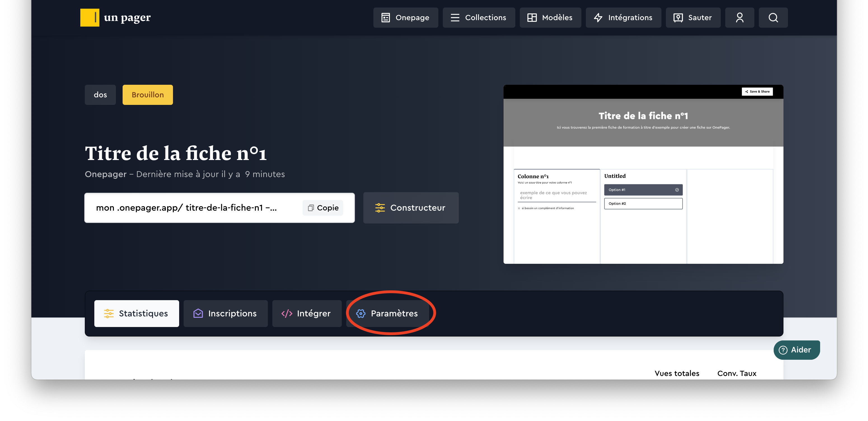Select Option #2 in preview
Screen dimensions: 868x421
(x=643, y=204)
